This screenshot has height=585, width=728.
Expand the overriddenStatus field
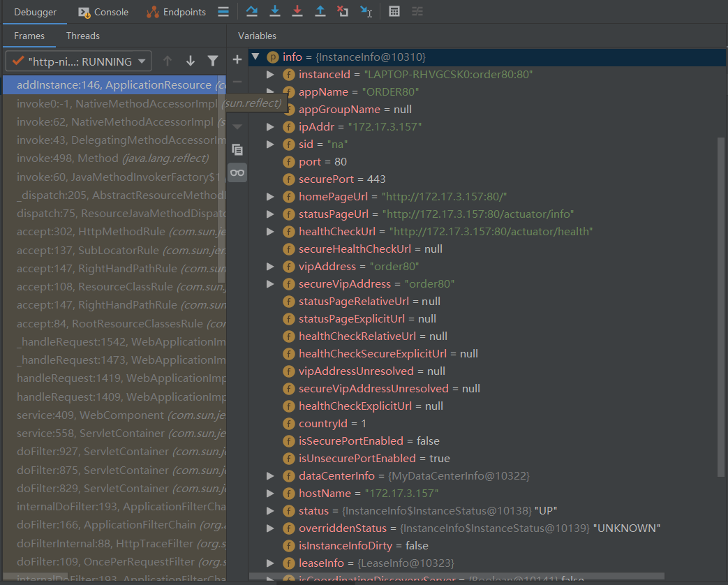click(x=270, y=528)
